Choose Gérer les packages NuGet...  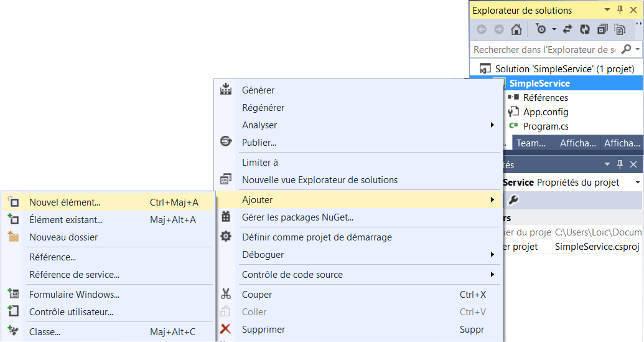[297, 217]
